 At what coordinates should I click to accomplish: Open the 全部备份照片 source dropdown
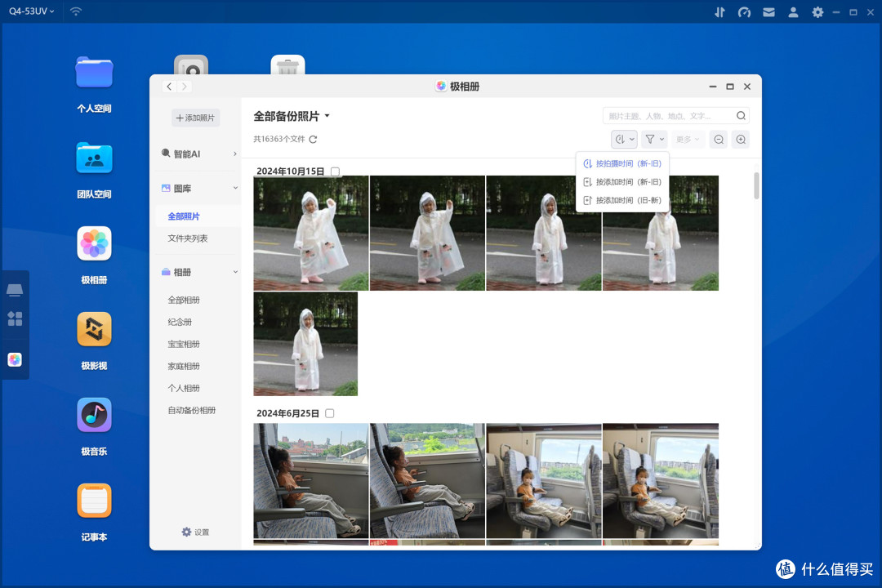point(292,116)
